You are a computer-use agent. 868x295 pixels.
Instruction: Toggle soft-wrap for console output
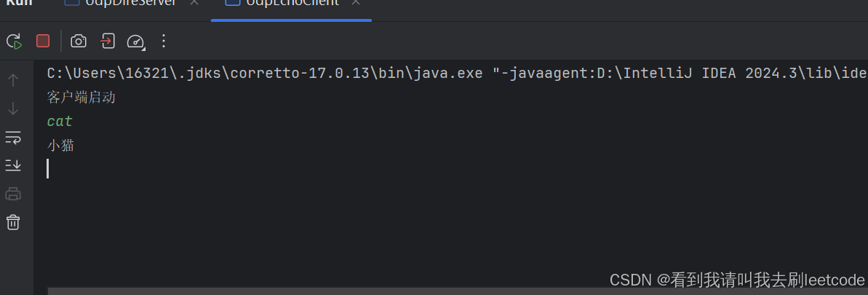[13, 137]
